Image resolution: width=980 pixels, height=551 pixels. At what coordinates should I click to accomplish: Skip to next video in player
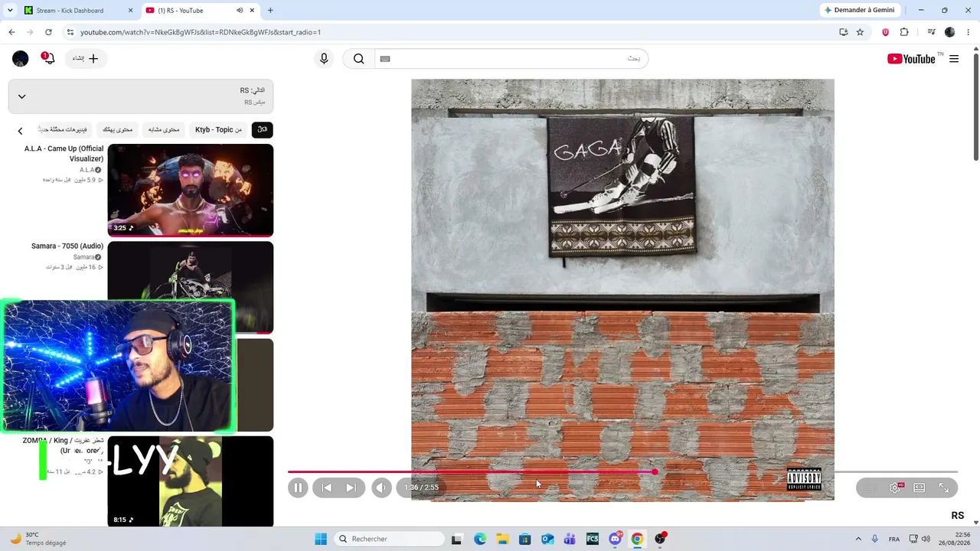pos(351,487)
